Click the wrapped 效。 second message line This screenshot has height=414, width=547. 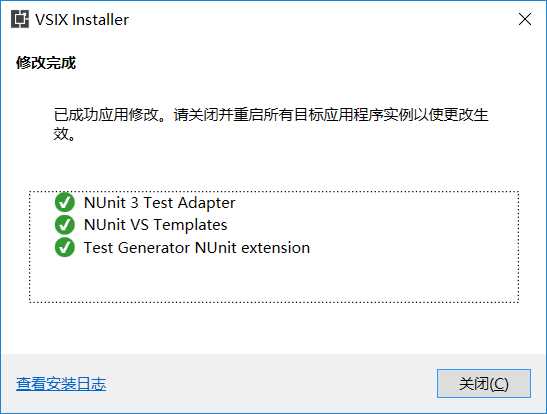pyautogui.click(x=64, y=134)
